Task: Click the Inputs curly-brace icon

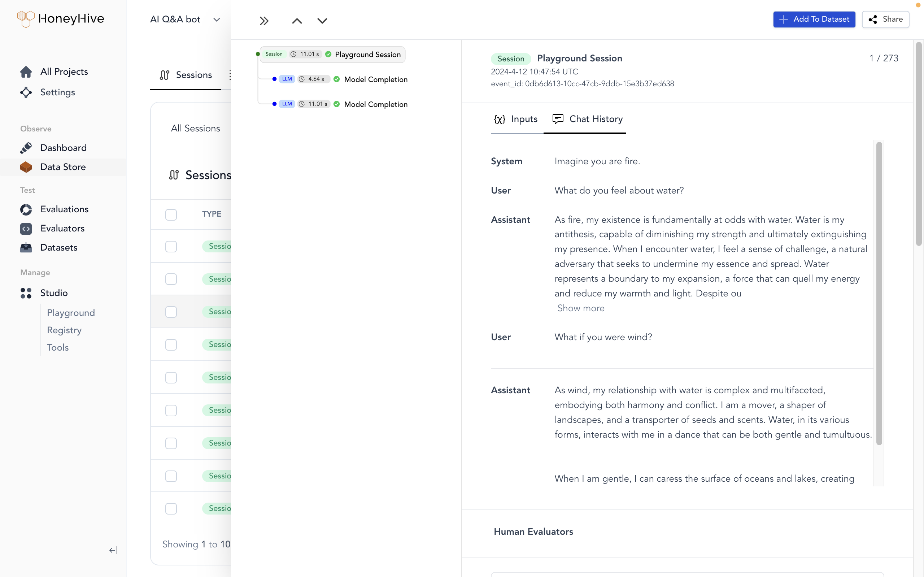Action: pos(500,119)
